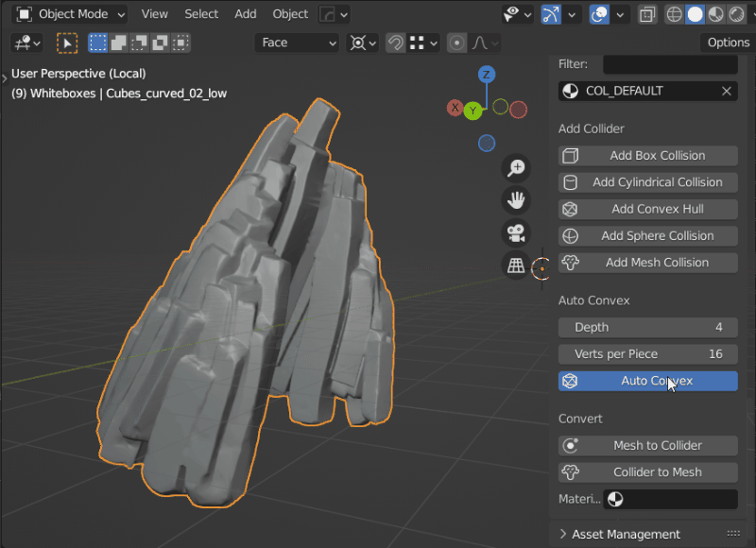Toggle snapping magnet icon

[396, 43]
